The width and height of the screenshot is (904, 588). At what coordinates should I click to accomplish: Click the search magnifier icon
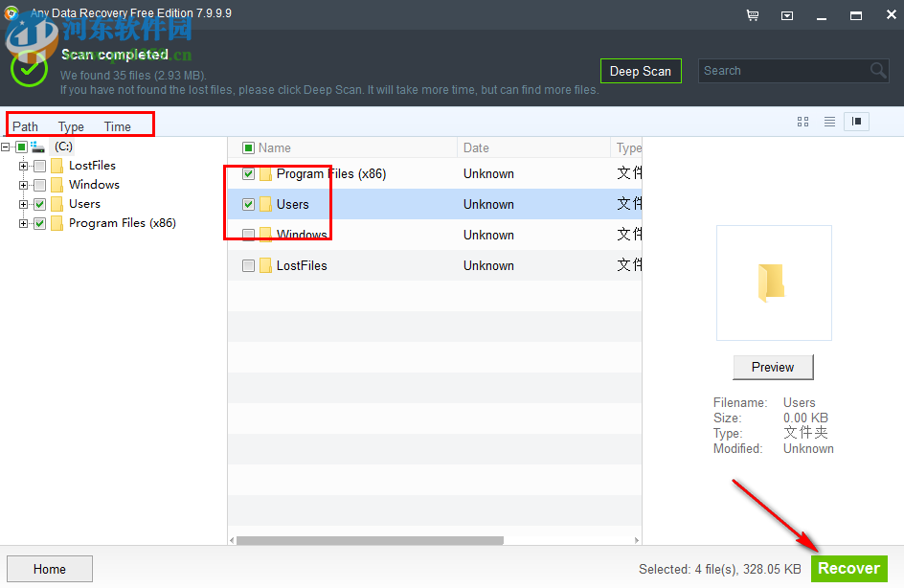click(877, 70)
